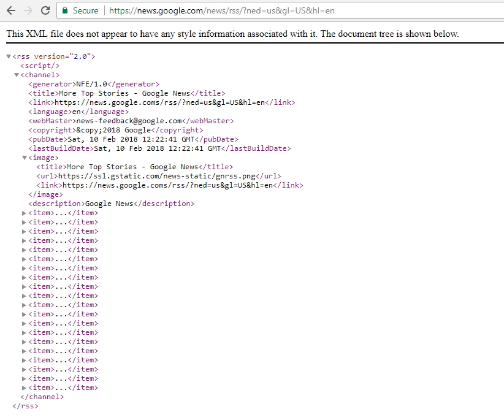504x420 pixels.
Task: Expand the last item node
Action: (x=24, y=388)
